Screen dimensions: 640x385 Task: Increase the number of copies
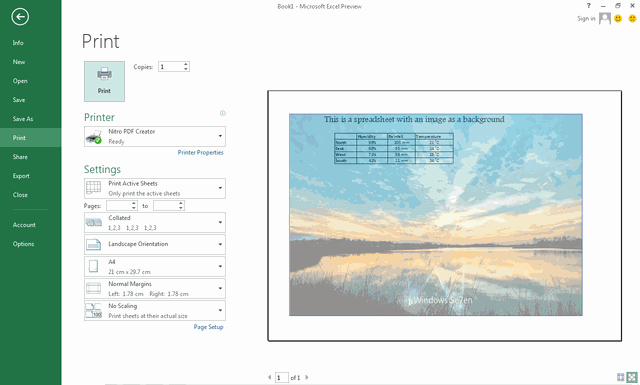(x=186, y=64)
